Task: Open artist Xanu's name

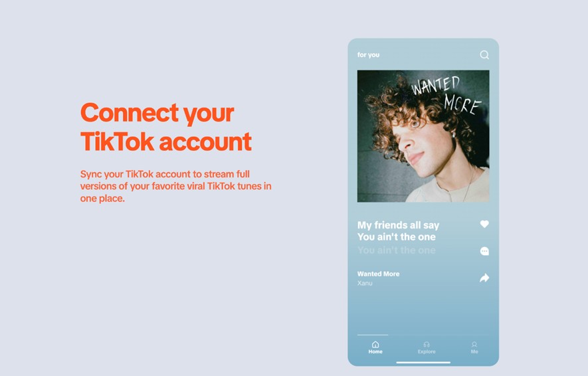Action: (365, 283)
